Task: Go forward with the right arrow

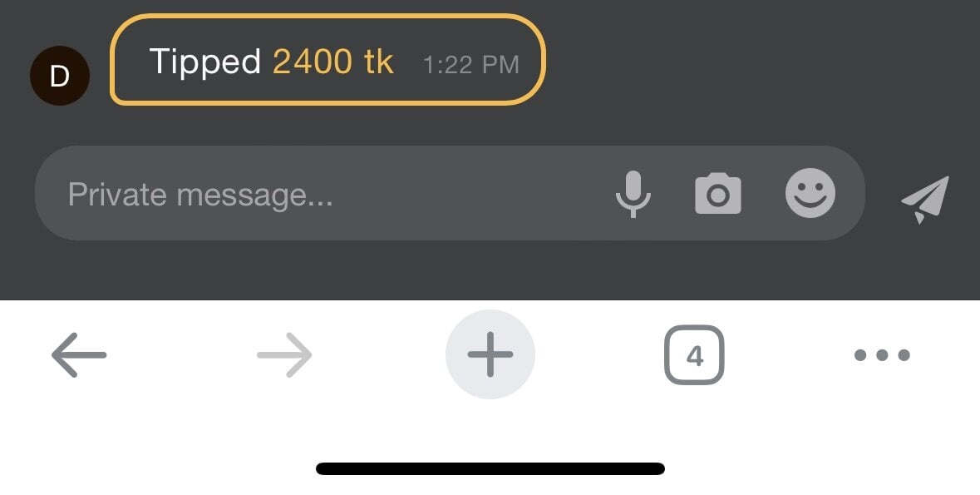Action: tap(284, 355)
